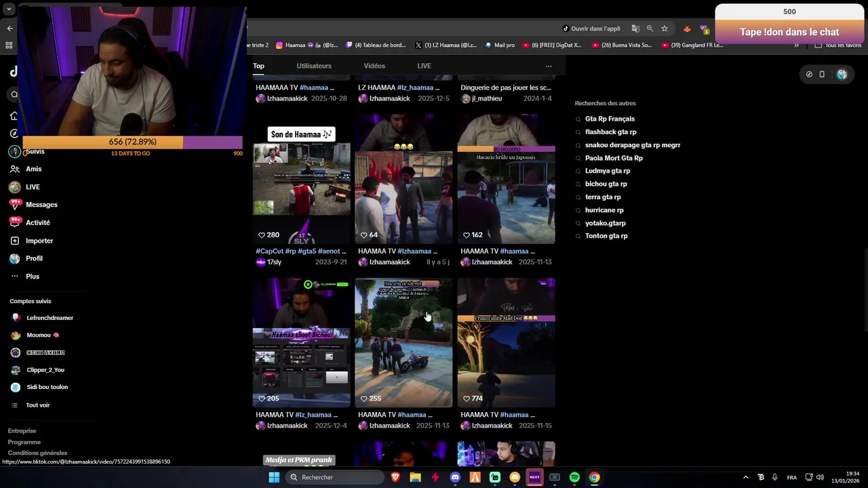Open the Activité notifications icon
868x488 pixels.
click(x=14, y=222)
